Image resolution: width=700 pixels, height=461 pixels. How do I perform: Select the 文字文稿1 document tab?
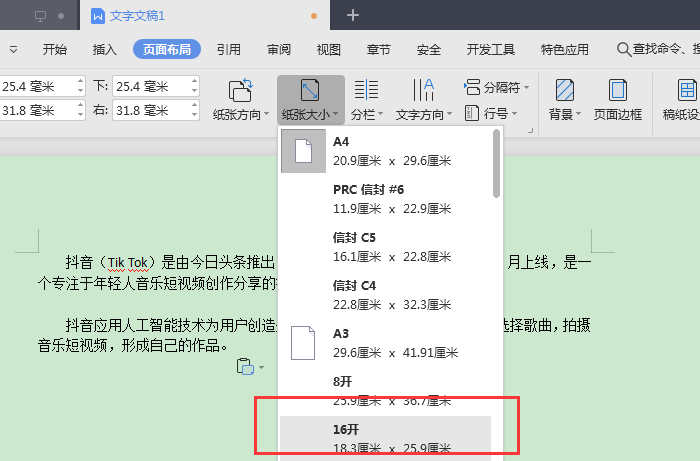pyautogui.click(x=204, y=16)
